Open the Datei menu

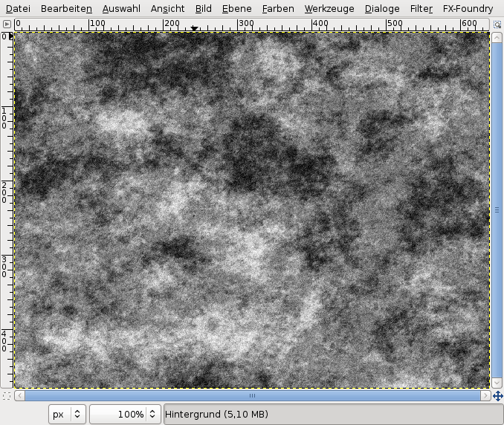click(18, 9)
